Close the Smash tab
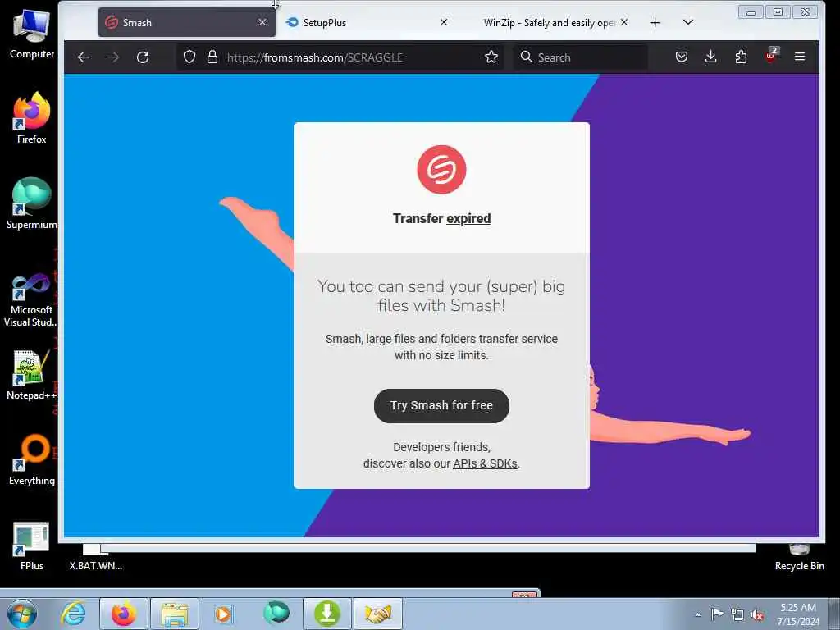Viewport: 840px width, 630px height. click(x=262, y=22)
